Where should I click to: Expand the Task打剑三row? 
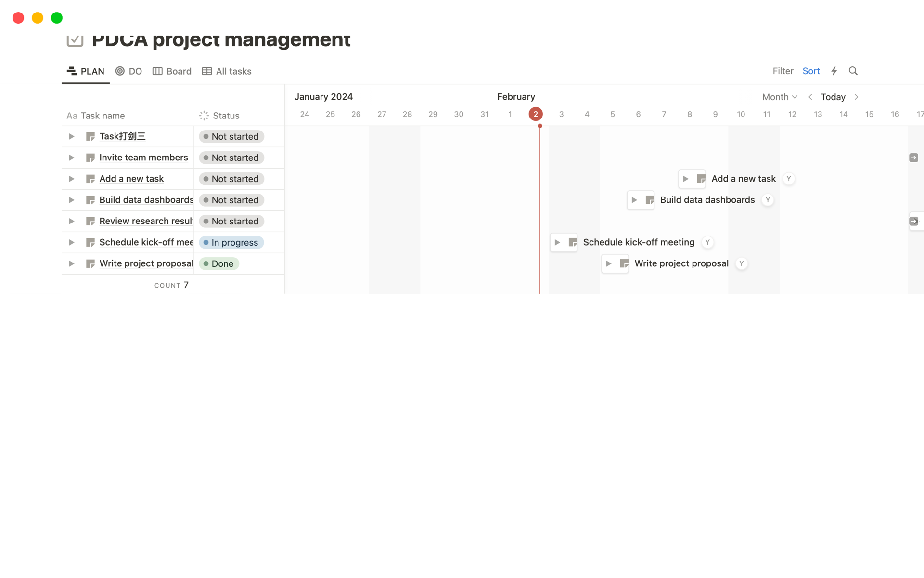pos(71,136)
